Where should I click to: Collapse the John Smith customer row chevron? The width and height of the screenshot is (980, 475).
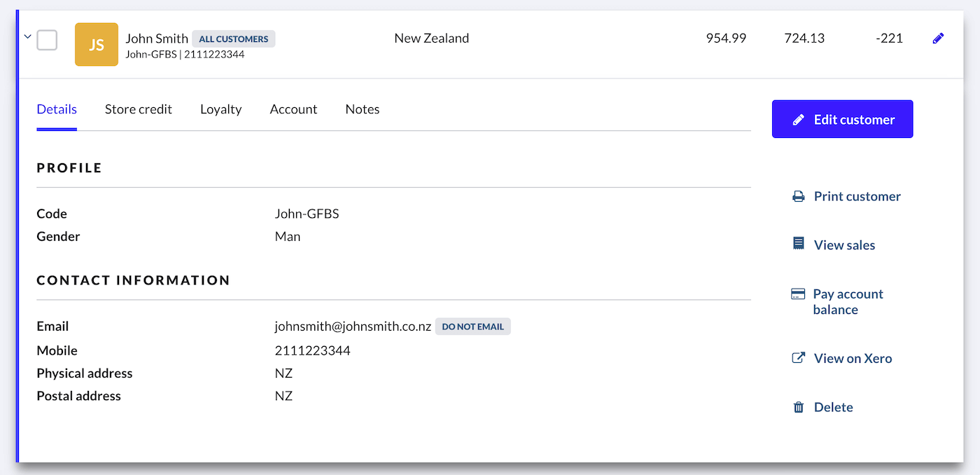(x=28, y=37)
